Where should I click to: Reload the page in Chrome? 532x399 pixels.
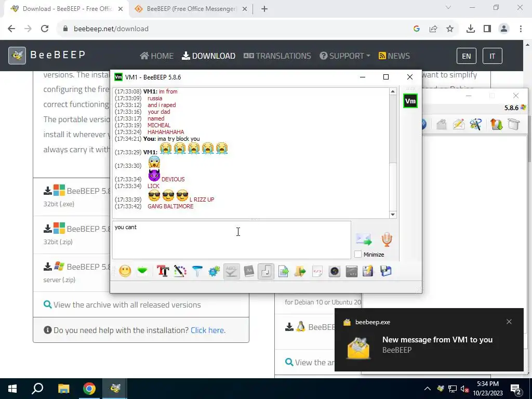(x=45, y=29)
